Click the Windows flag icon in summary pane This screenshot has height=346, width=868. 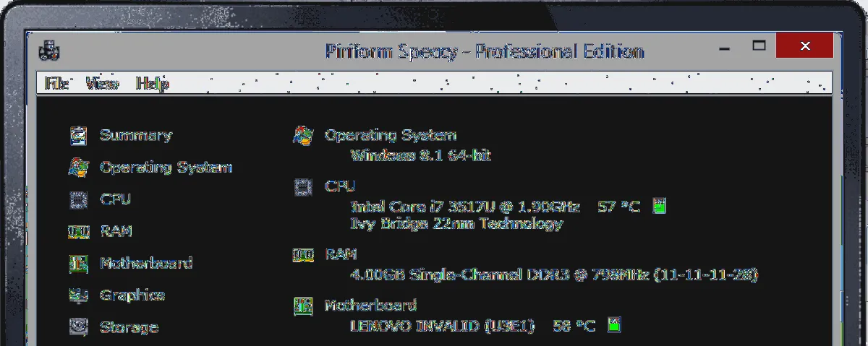click(303, 135)
